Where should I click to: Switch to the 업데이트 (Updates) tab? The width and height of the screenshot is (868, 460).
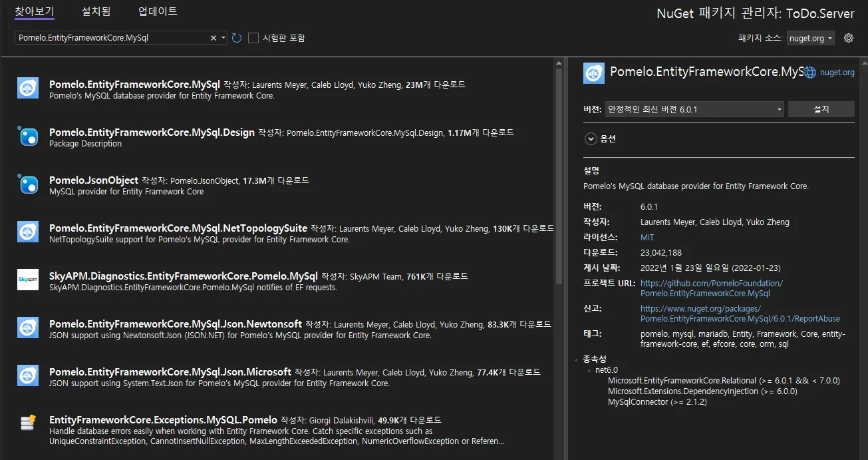click(158, 11)
